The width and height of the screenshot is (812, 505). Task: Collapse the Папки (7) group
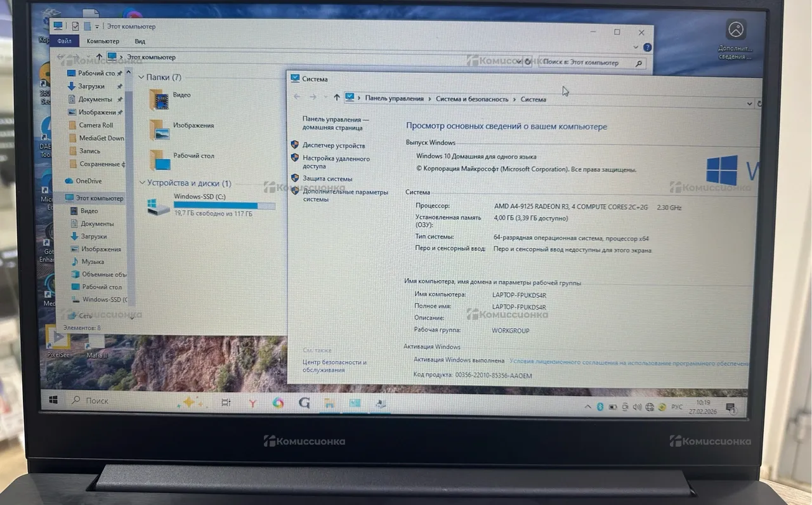tap(141, 77)
